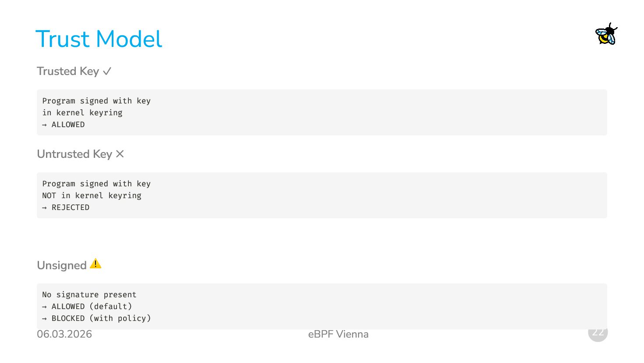Screen dimensions: 644x363
Task: Click the Unsigned heading text
Action: pos(62,265)
